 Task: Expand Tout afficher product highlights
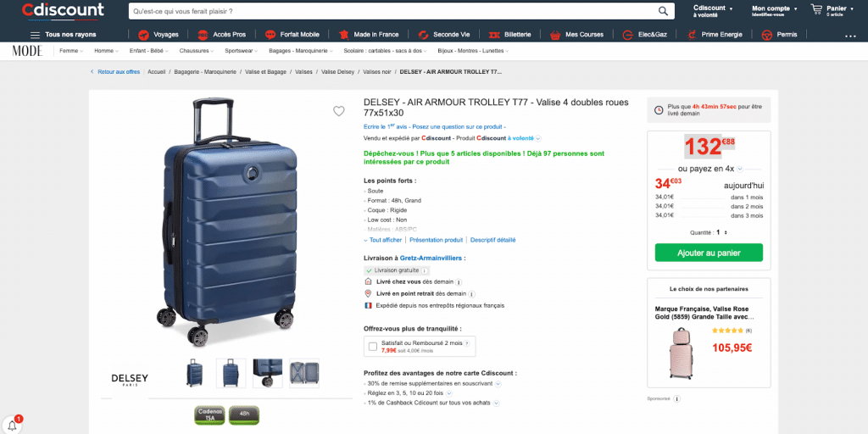(x=382, y=240)
